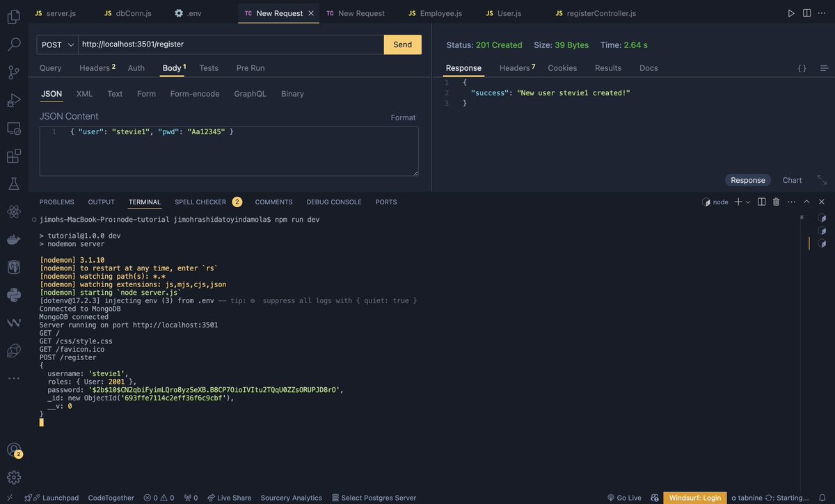Switch to the server.js editor tab
The height and width of the screenshot is (504, 835).
click(x=56, y=13)
